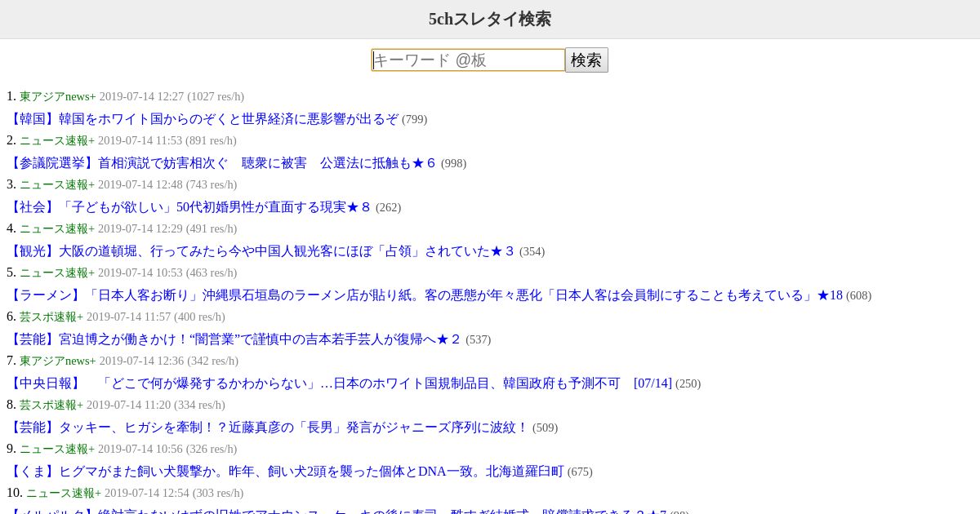The image size is (980, 514).
Task: Click the ニュース速報+ board link in item 5
Action: (57, 273)
